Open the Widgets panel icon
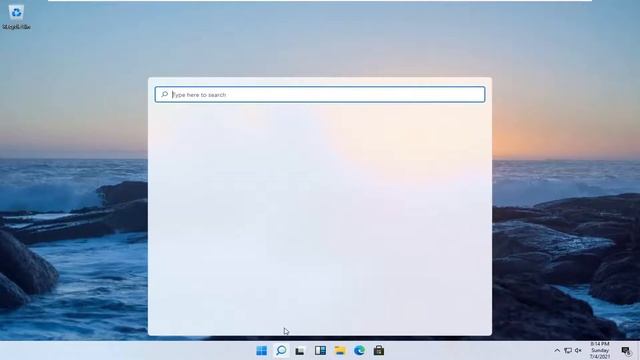The width and height of the screenshot is (640, 360). click(320, 350)
